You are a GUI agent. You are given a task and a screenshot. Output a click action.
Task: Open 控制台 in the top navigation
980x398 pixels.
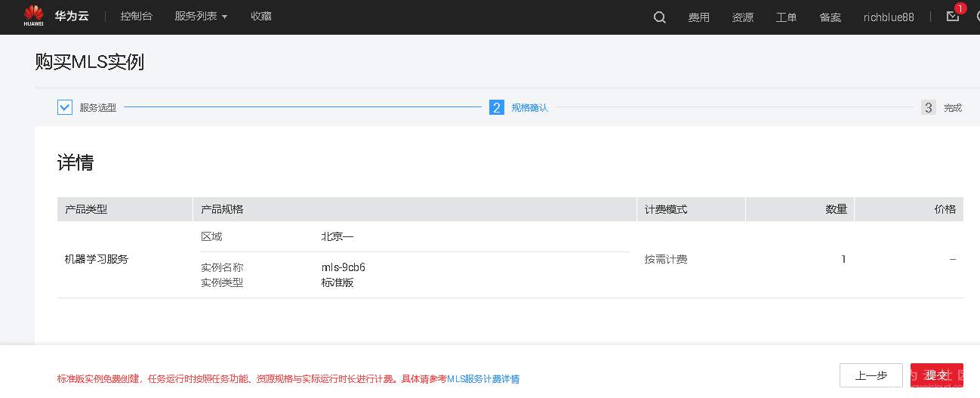(137, 16)
